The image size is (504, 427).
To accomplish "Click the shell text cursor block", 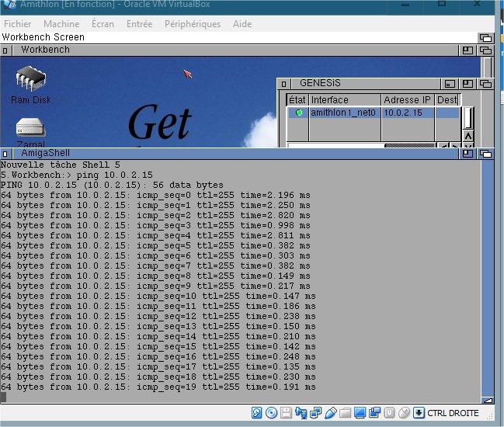I will pyautogui.click(x=3, y=397).
